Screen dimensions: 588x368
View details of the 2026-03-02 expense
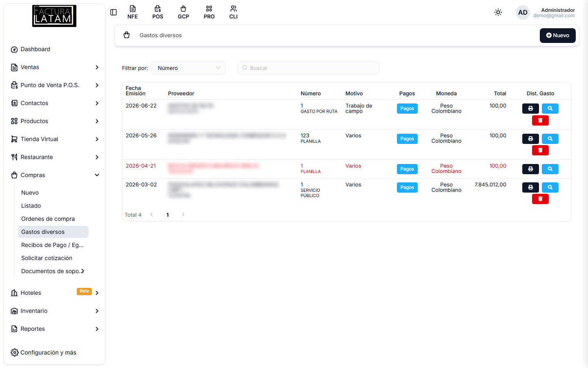pos(550,187)
